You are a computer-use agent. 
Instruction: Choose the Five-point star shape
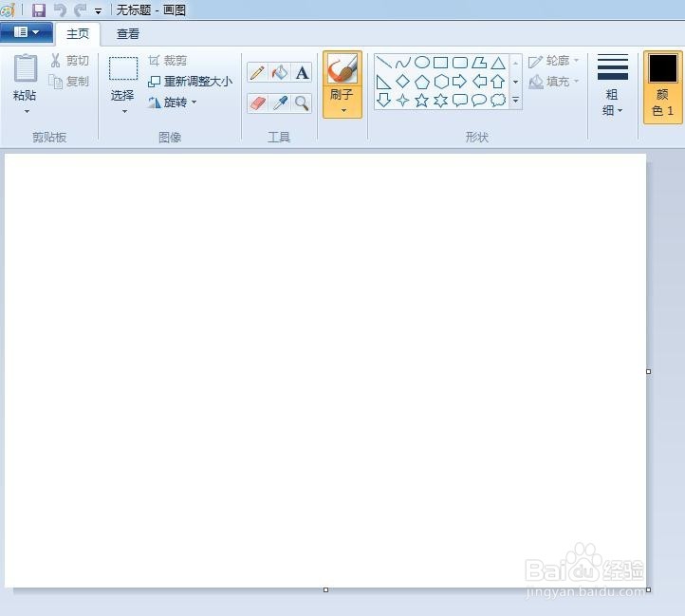422,100
